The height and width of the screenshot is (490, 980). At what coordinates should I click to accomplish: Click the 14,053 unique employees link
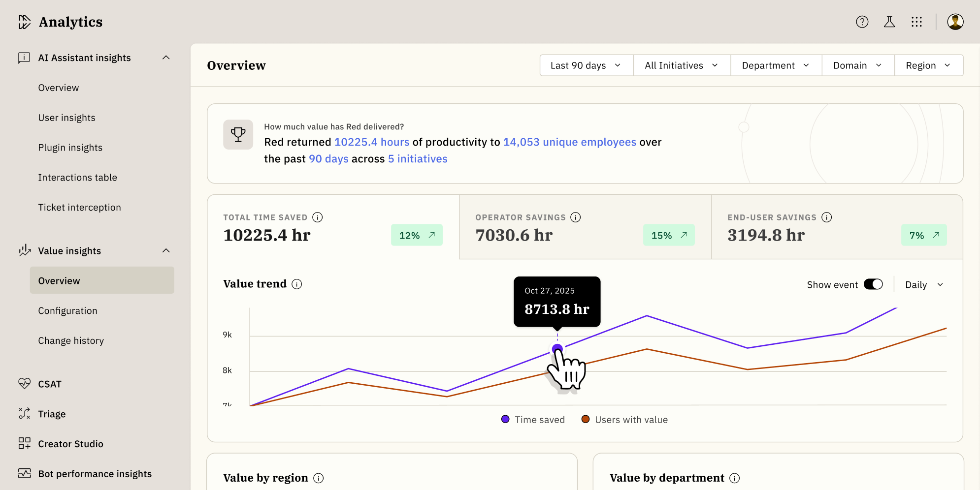[569, 142]
